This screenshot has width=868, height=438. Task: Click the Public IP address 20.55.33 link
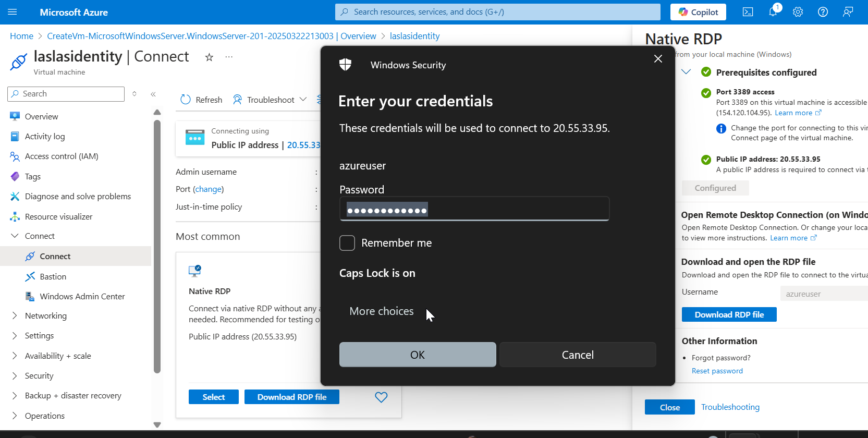(x=303, y=145)
